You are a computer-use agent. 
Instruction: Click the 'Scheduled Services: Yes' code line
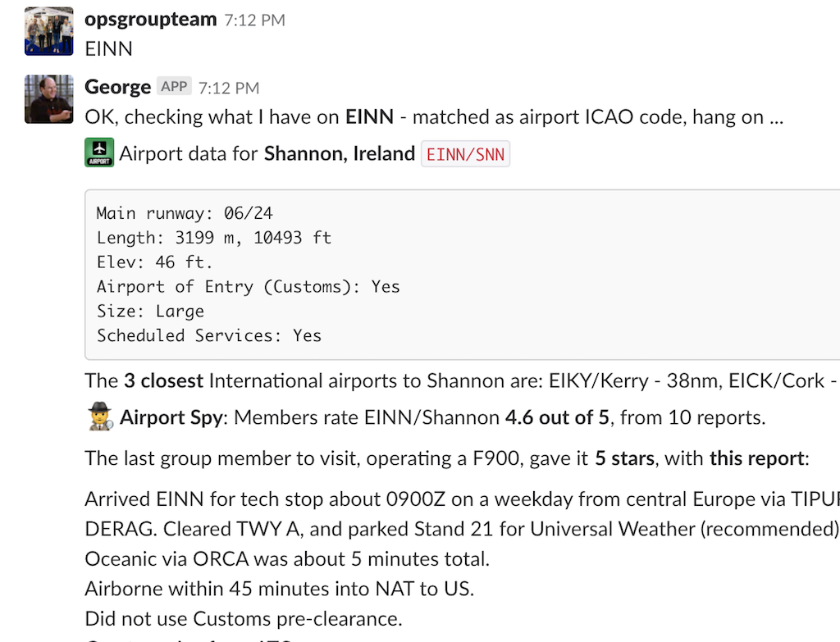click(x=209, y=335)
